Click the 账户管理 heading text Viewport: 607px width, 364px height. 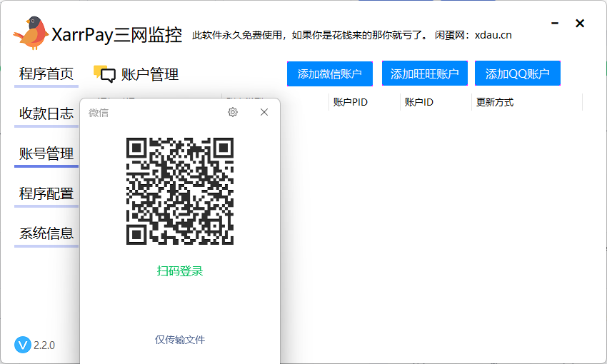click(150, 74)
